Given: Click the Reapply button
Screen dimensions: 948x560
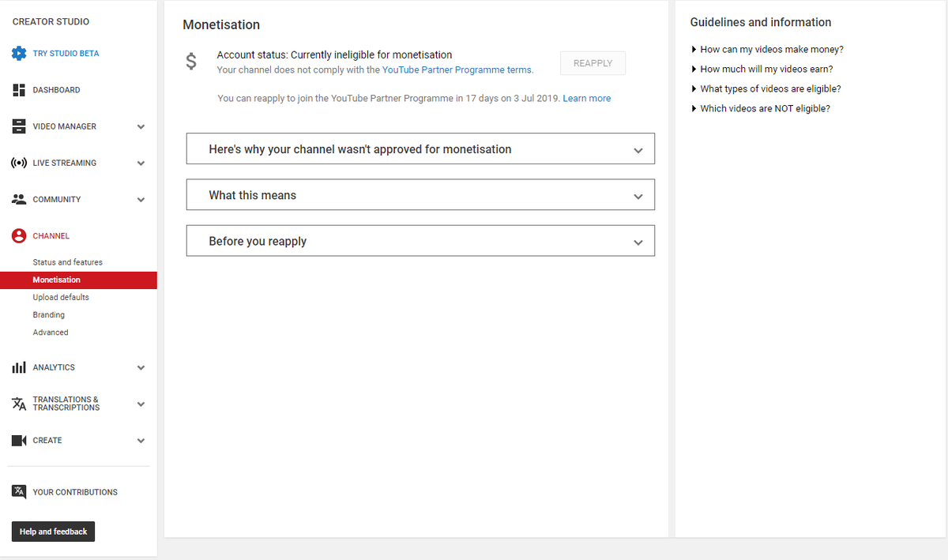Looking at the screenshot, I should [592, 63].
